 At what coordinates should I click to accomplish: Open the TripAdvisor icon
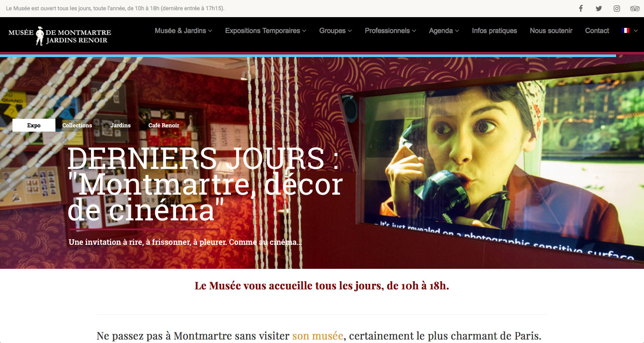pyautogui.click(x=635, y=9)
